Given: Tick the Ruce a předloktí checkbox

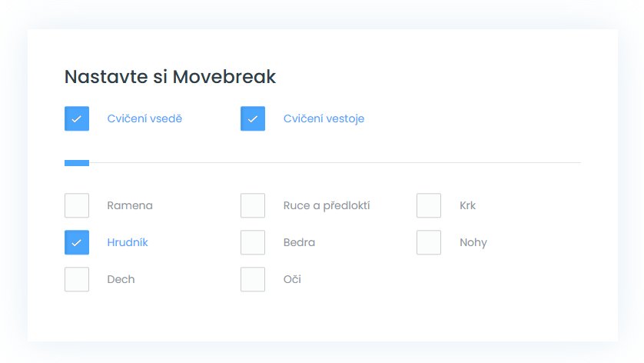Looking at the screenshot, I should (253, 205).
